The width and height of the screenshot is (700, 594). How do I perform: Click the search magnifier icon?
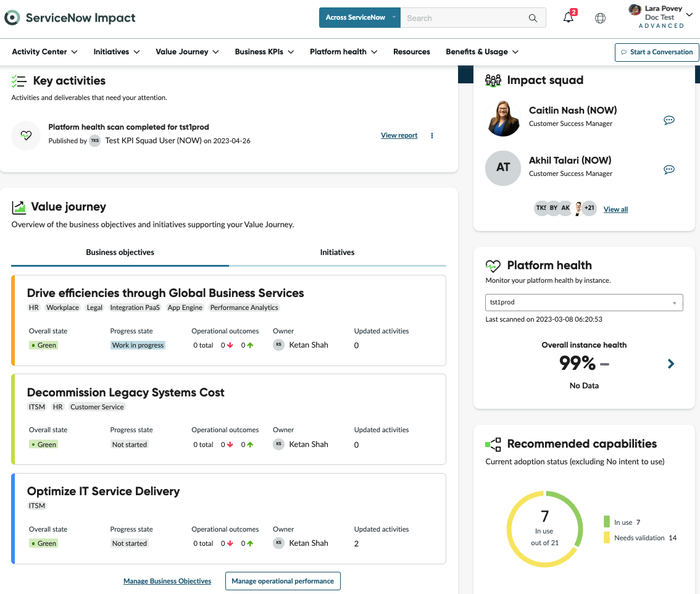pyautogui.click(x=533, y=18)
